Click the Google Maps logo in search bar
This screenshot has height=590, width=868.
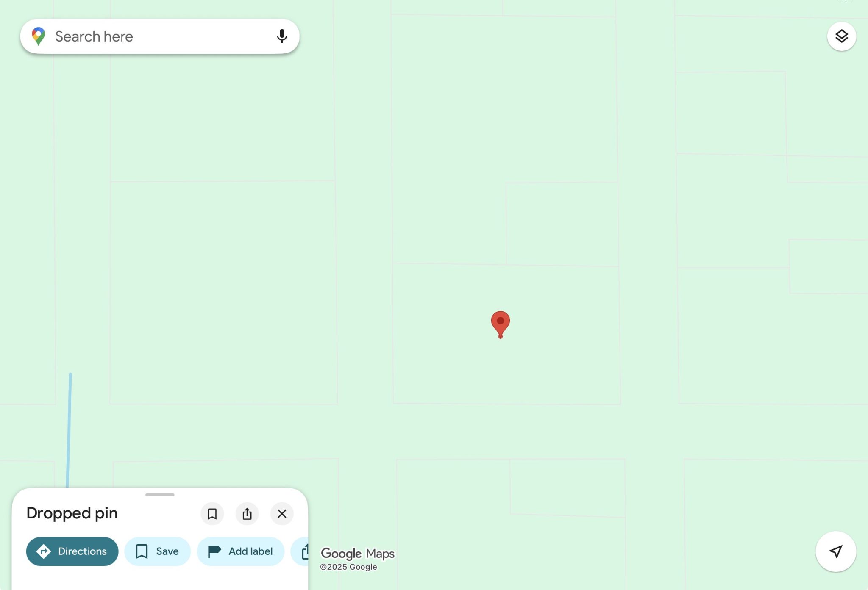38,36
